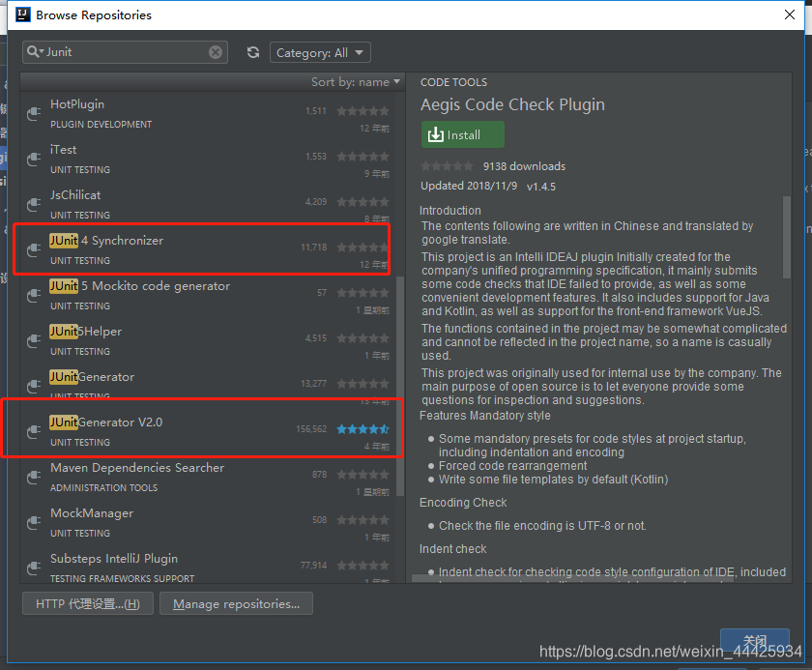Click the 11,718 downloads count
812x670 pixels.
pyautogui.click(x=314, y=248)
